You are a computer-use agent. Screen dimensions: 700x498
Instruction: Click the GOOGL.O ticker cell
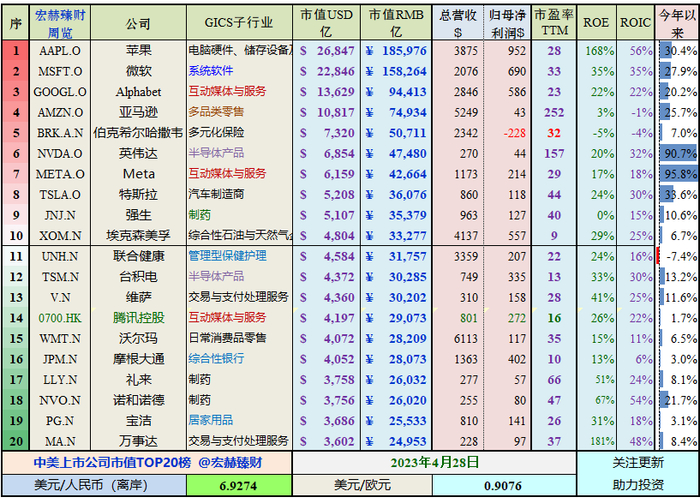pos(60,92)
